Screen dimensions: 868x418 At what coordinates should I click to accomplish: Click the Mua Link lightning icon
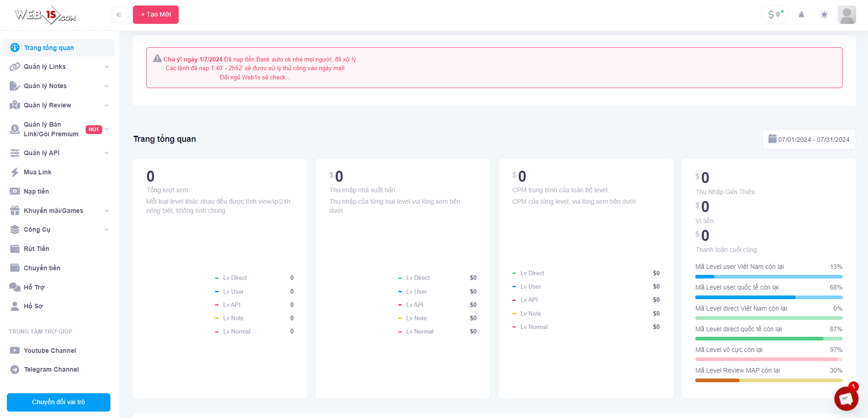(x=15, y=172)
